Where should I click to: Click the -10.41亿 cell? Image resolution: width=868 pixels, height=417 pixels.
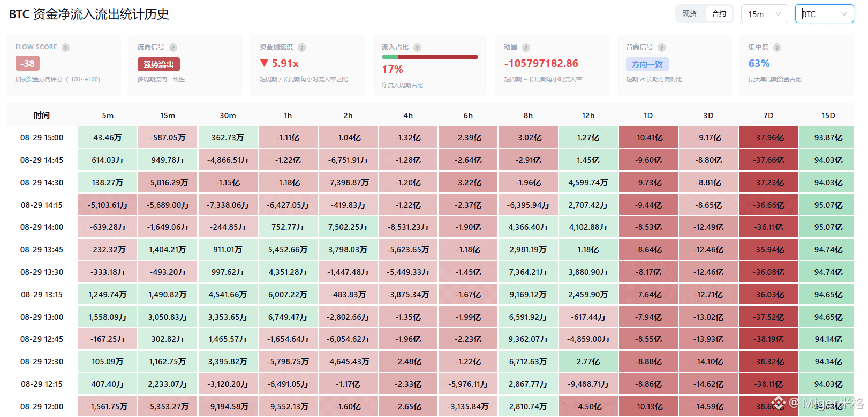click(x=648, y=138)
